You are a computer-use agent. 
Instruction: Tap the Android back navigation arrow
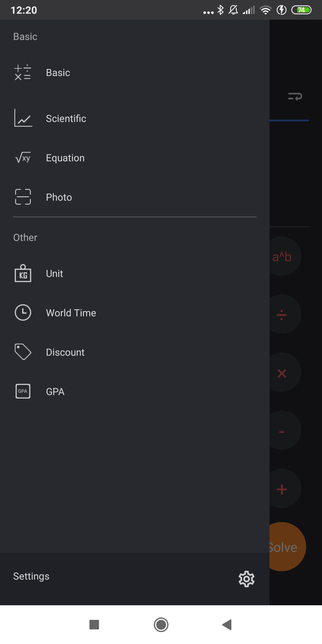227,625
